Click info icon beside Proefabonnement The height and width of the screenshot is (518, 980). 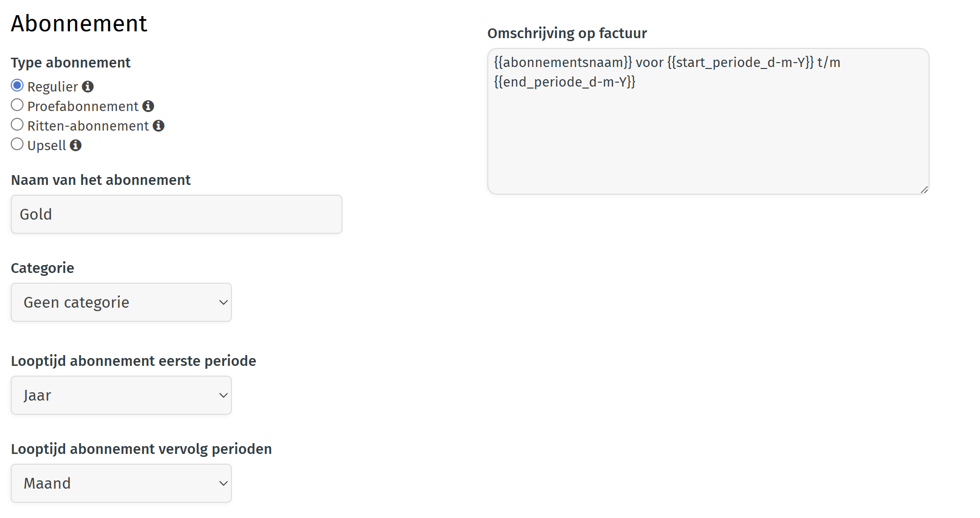(x=148, y=106)
